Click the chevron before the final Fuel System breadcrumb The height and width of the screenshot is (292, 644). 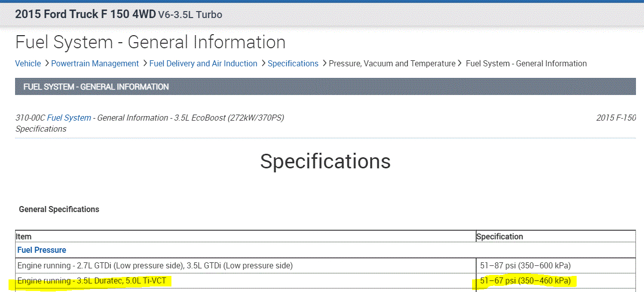click(x=461, y=63)
